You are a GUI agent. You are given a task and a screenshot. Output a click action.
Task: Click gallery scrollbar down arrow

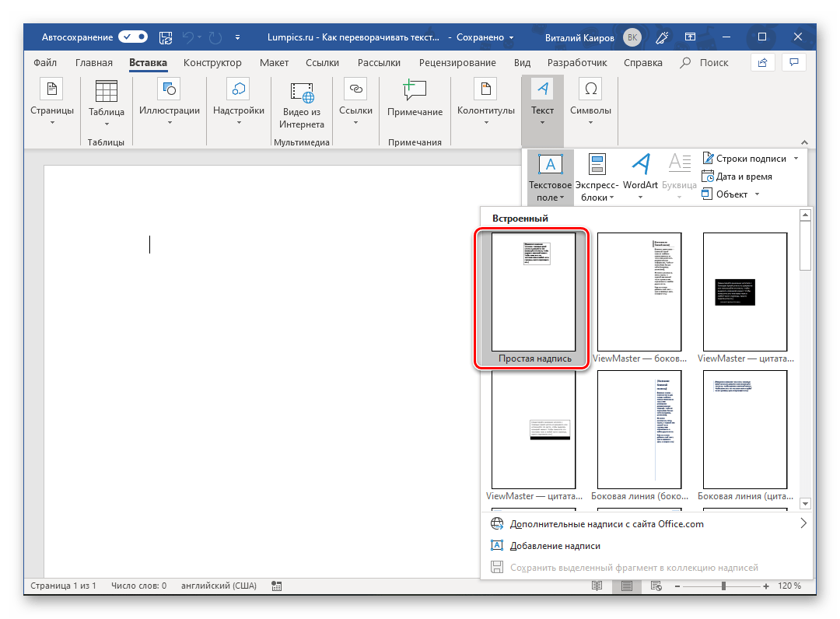[x=805, y=503]
